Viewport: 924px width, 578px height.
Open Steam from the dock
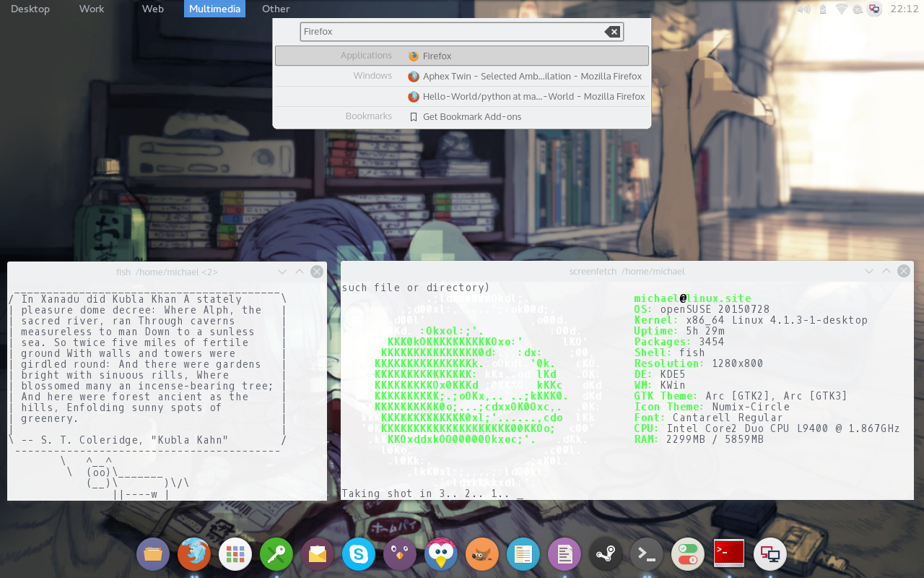point(605,554)
